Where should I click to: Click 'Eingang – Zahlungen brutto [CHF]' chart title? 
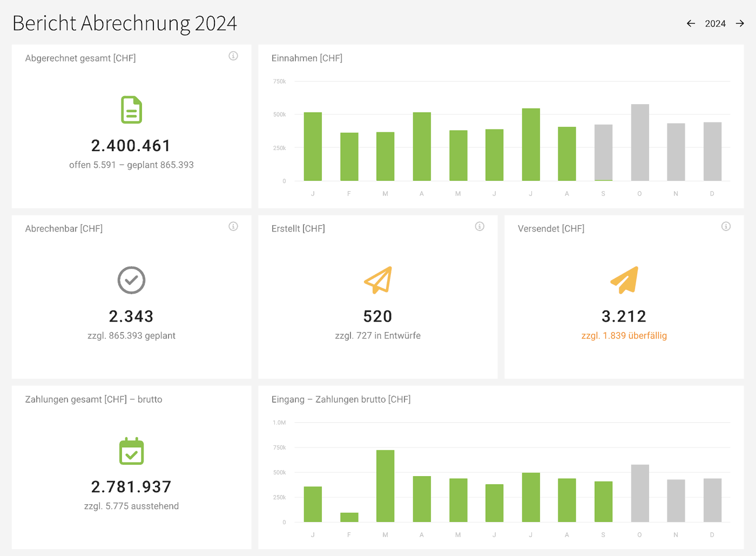[341, 399]
